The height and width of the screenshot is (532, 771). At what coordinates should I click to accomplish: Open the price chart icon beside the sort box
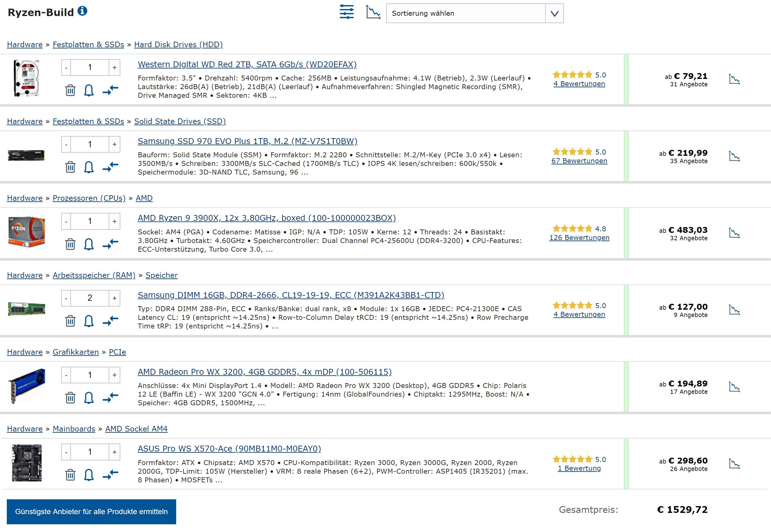point(373,12)
